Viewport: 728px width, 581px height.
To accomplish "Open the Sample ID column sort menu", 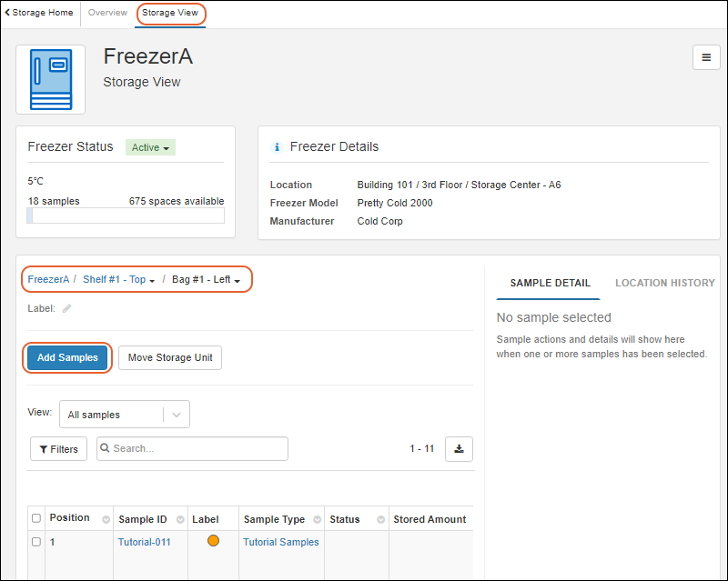I will click(180, 519).
